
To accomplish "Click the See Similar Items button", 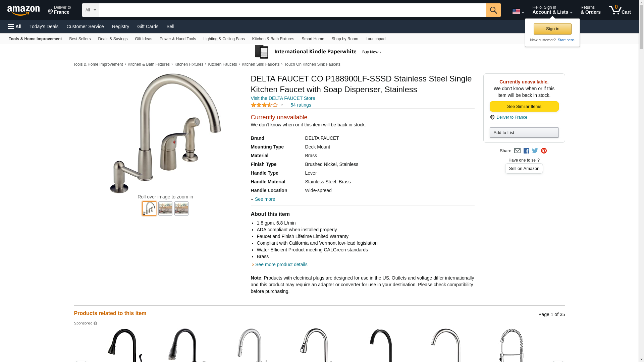I will [524, 107].
